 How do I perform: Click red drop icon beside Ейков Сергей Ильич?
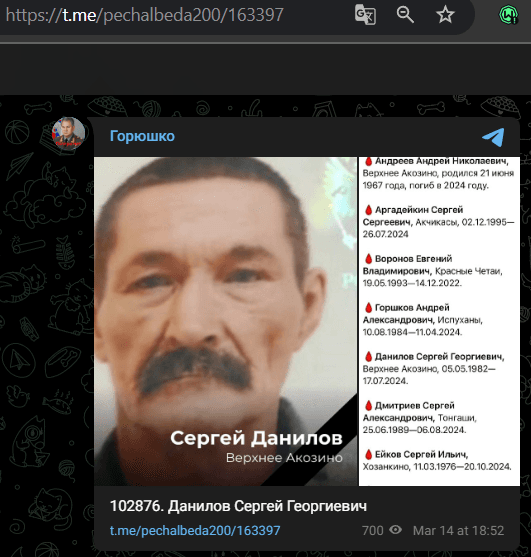click(x=368, y=454)
